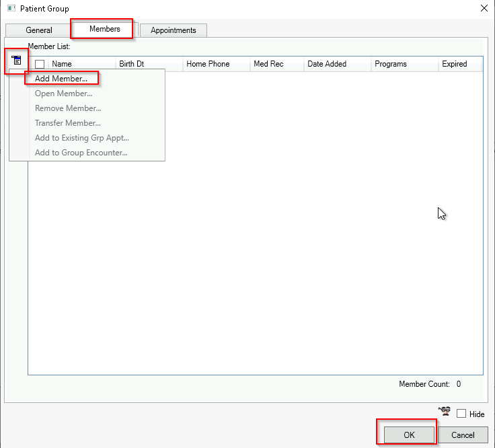Screen dimensions: 495x448
Task: Select Transfer Member... menu entry
Action: click(67, 123)
